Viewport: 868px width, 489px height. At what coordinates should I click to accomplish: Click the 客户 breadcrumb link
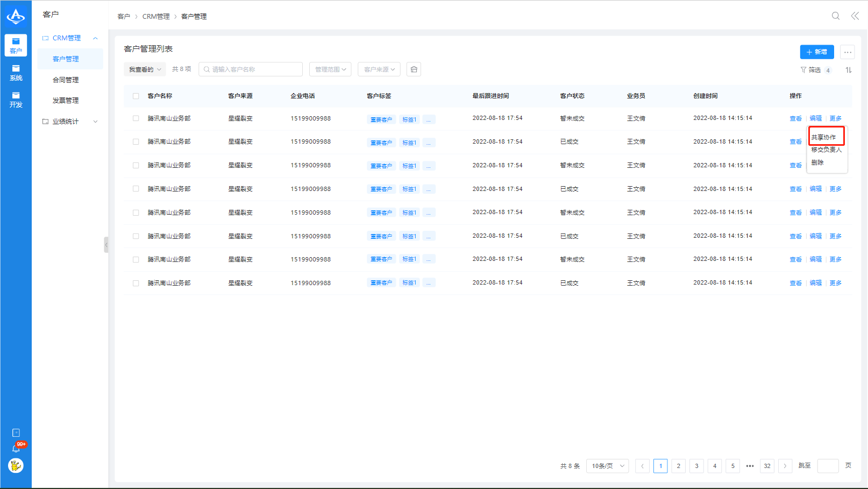(x=124, y=17)
